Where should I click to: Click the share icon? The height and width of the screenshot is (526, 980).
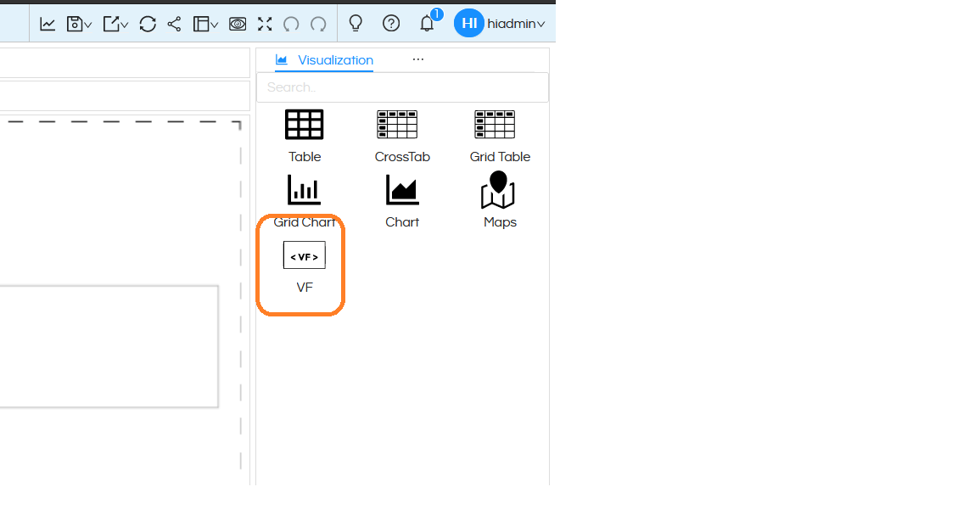pyautogui.click(x=175, y=24)
